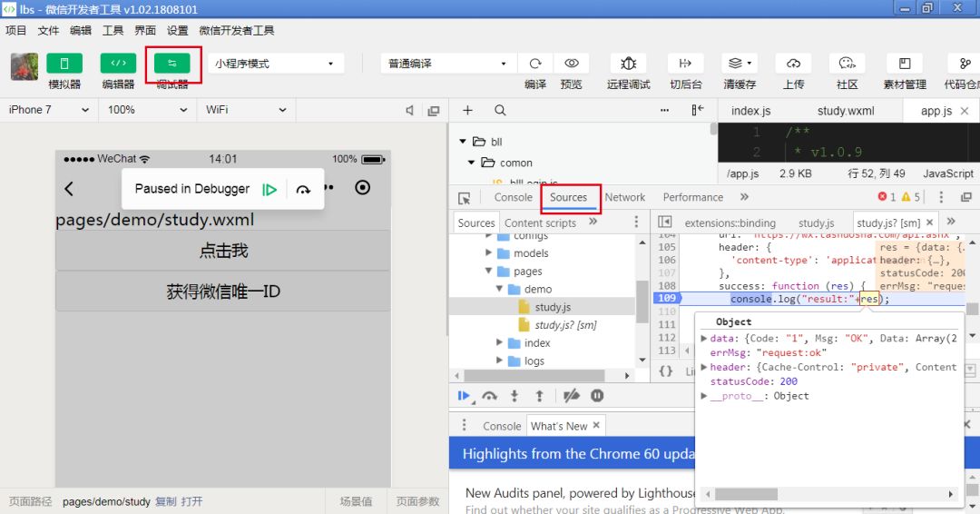This screenshot has width=980, height=514.
Task: Click the 复制 link next to page path
Action: 166,501
